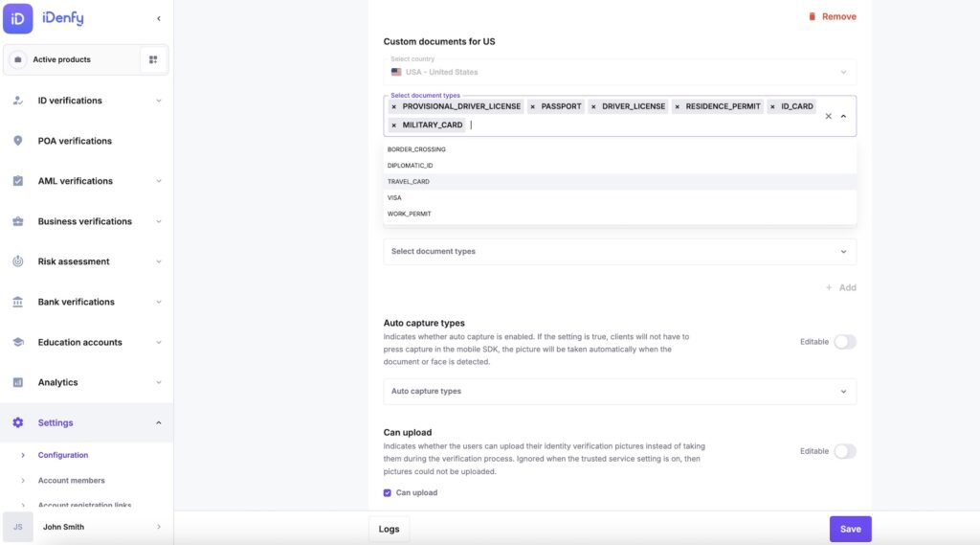Viewport: 980px width, 545px height.
Task: Collapse the Settings section chevron
Action: (x=159, y=423)
